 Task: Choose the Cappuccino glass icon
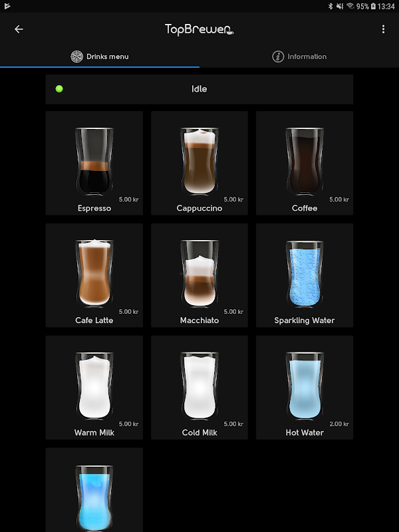pyautogui.click(x=199, y=162)
